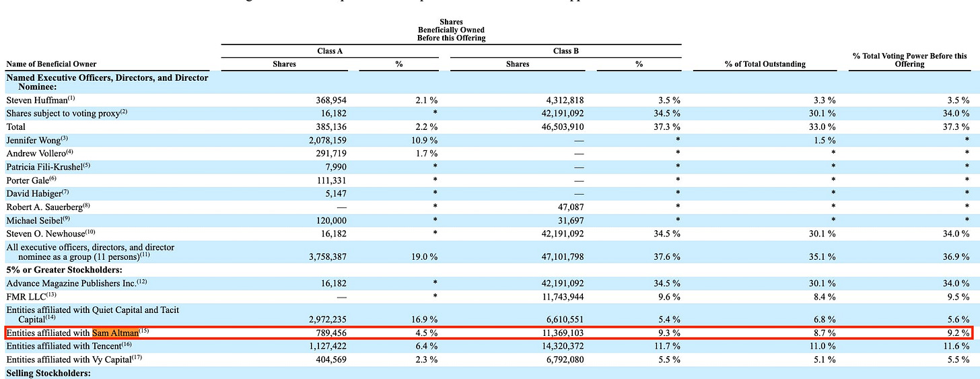Click the 'Porter Gale' row name
Viewport: 980px width, 379px height.
click(x=32, y=180)
